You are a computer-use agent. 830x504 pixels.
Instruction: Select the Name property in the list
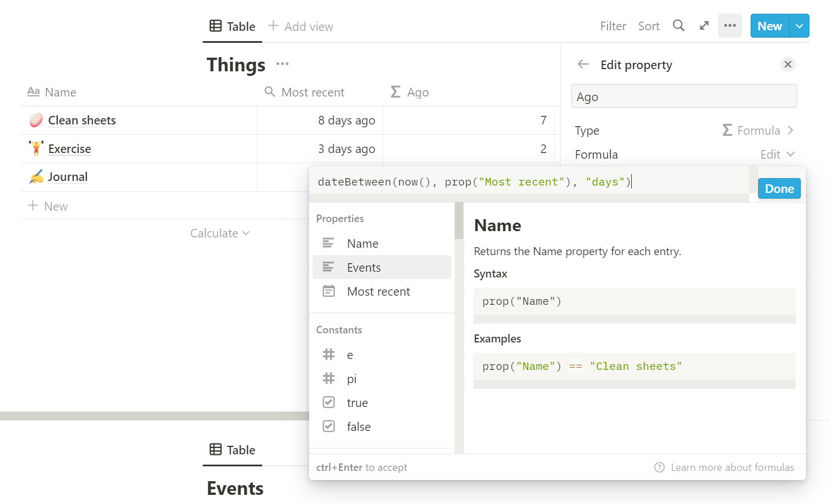click(382, 244)
